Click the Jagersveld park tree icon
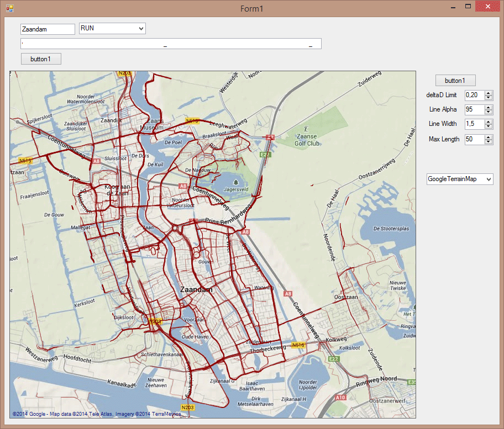The image size is (504, 429). pos(236,182)
